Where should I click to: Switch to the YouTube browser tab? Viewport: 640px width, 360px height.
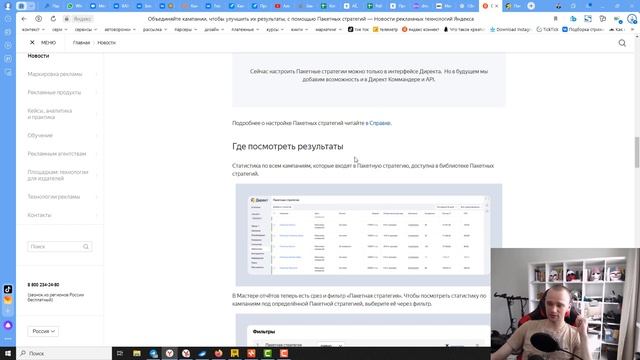tap(282, 6)
